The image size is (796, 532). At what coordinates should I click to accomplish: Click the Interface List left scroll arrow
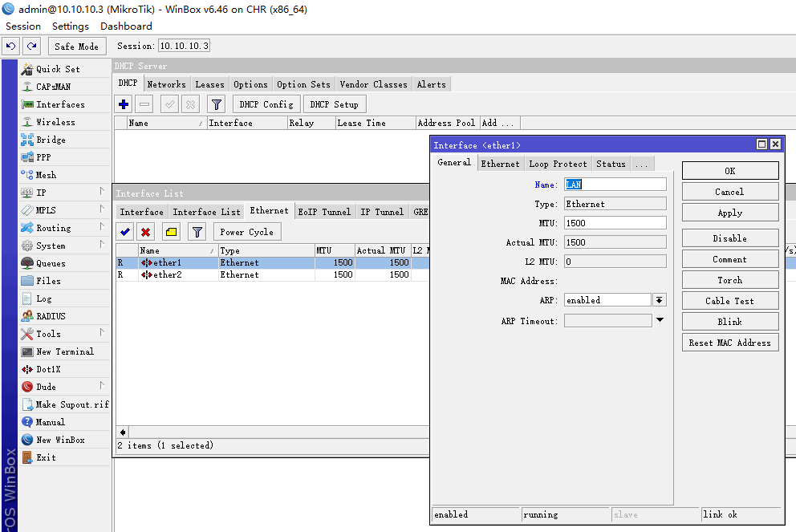123,433
